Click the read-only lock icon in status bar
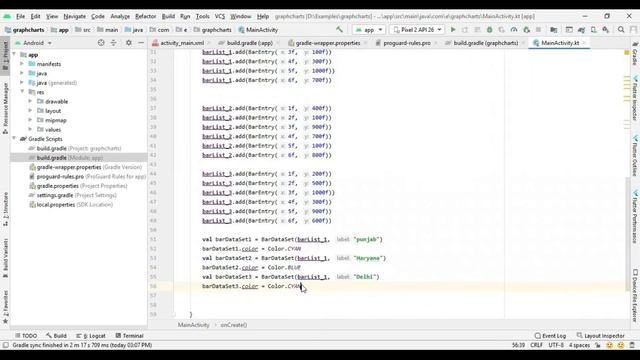The image size is (640, 360). pos(598,345)
